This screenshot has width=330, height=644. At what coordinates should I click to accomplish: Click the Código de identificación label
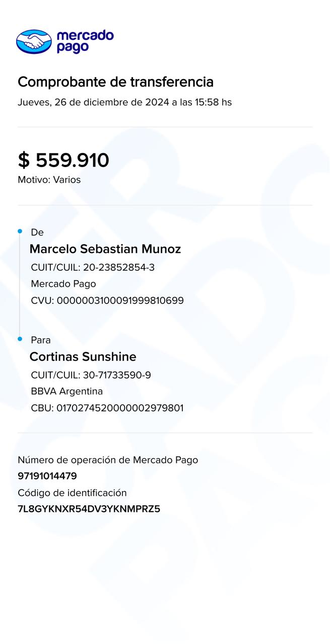(72, 493)
